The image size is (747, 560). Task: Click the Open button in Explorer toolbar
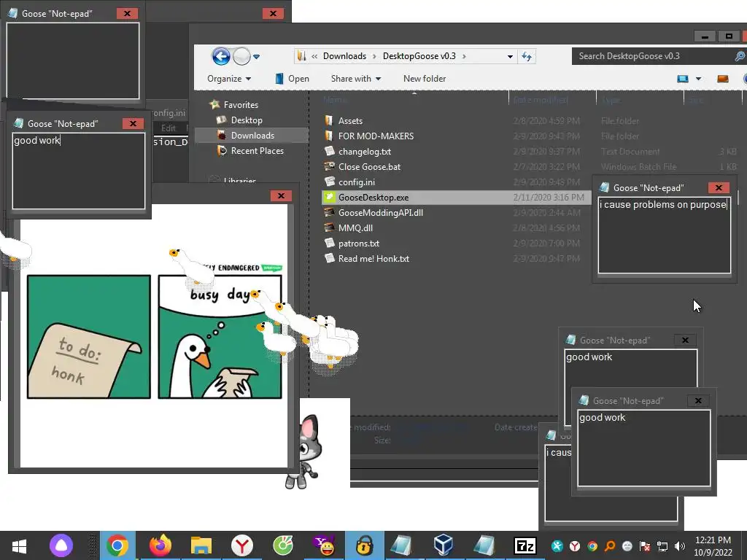tap(293, 79)
